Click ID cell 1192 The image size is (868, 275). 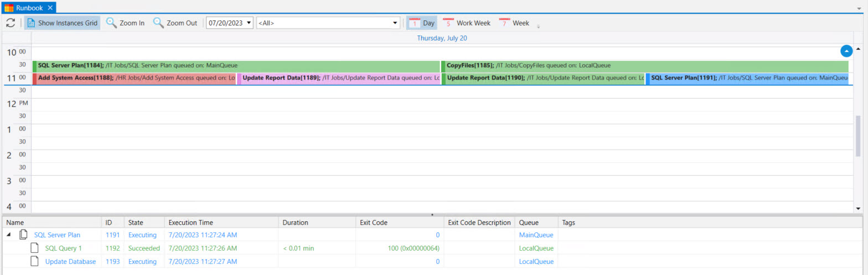point(112,248)
